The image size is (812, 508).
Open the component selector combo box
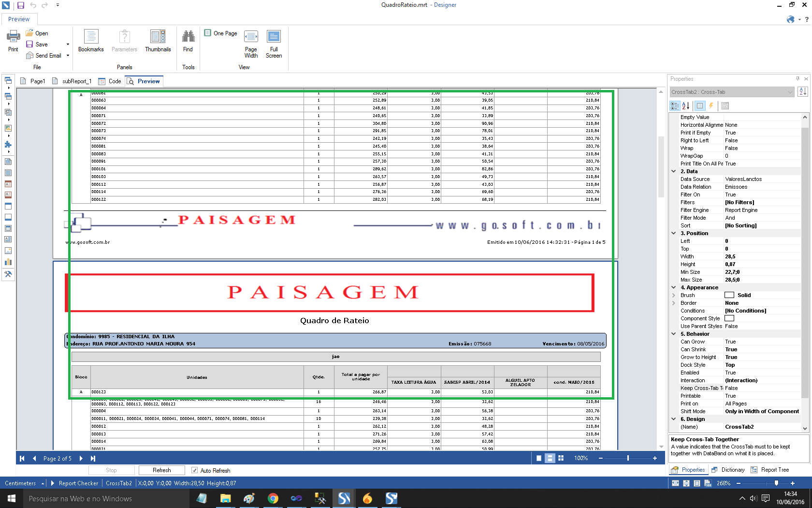732,92
